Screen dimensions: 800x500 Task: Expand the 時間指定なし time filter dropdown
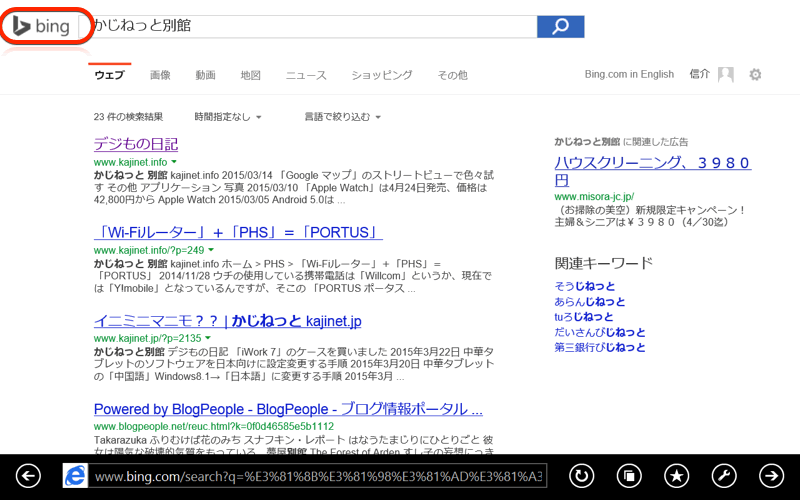228,117
